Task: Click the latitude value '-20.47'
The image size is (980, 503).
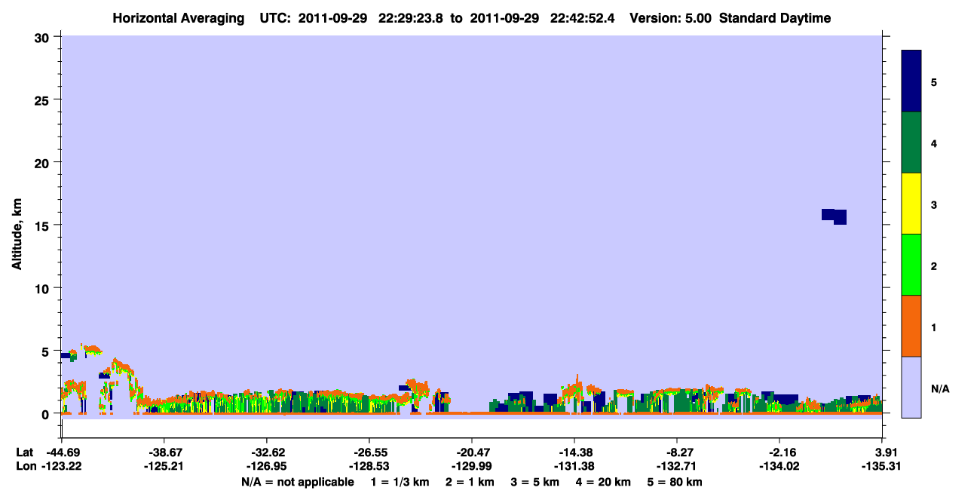Action: (472, 452)
